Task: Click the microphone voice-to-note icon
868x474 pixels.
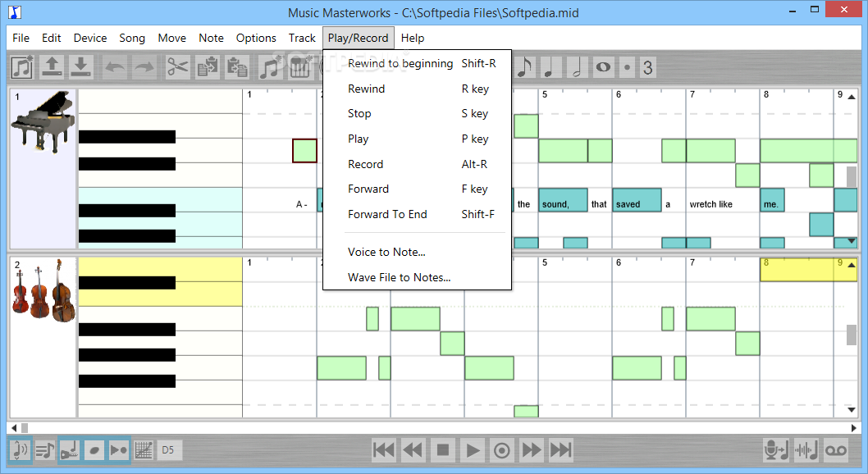Action: coord(775,450)
